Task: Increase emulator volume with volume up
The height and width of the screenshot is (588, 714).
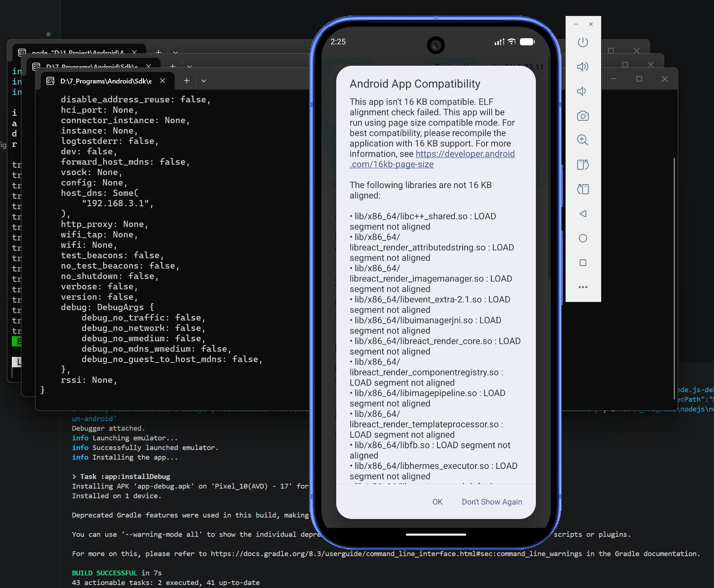Action: (583, 67)
